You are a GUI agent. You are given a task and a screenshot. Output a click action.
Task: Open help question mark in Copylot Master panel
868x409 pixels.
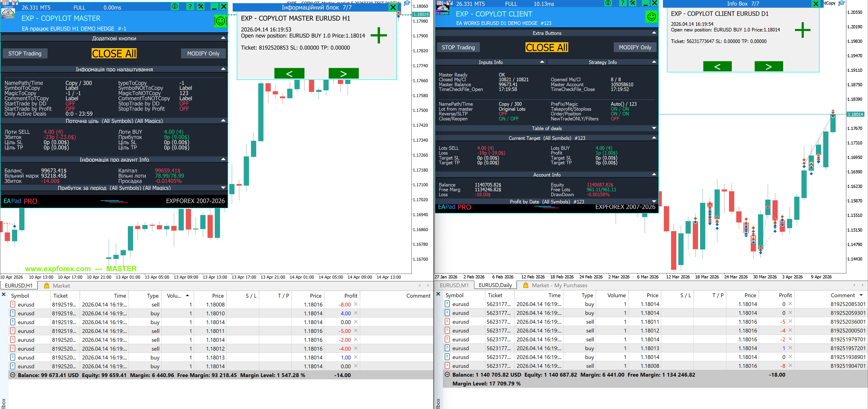pyautogui.click(x=190, y=6)
